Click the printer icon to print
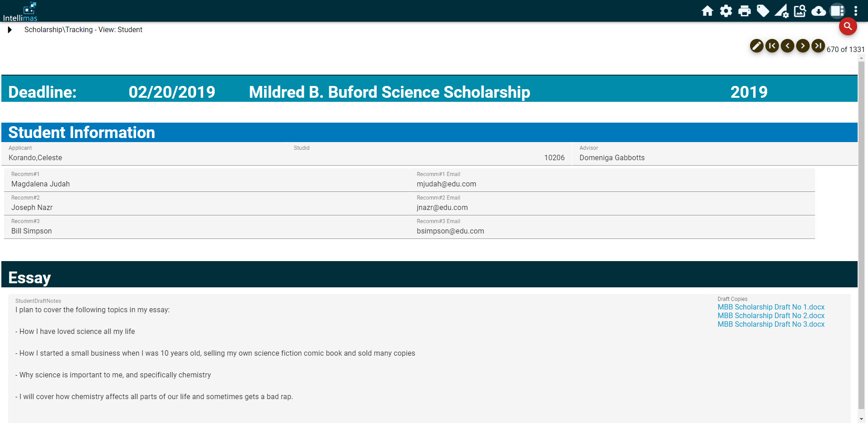The width and height of the screenshot is (868, 424). (x=745, y=11)
